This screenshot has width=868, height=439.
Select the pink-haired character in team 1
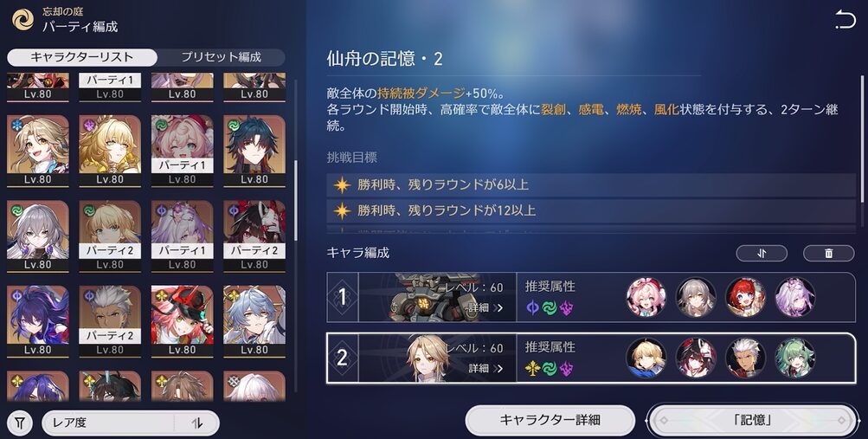tap(646, 297)
